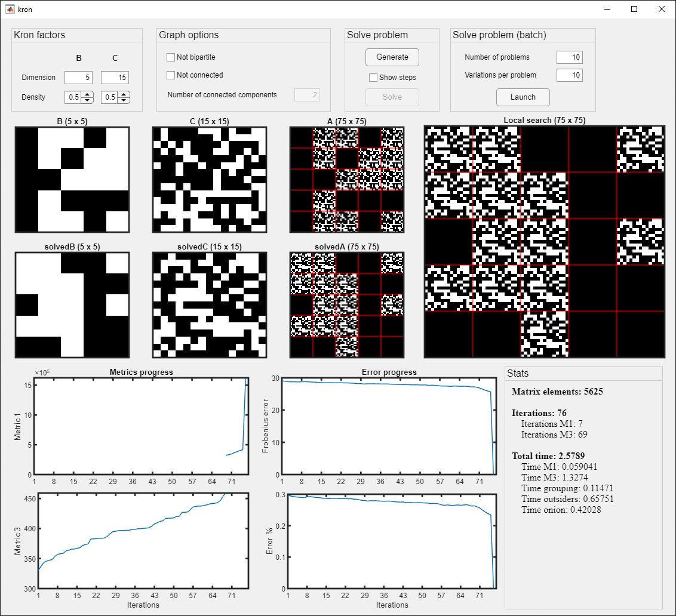Image resolution: width=676 pixels, height=616 pixels.
Task: Click the 'Solve problem (batch)' panel title
Action: click(x=499, y=35)
